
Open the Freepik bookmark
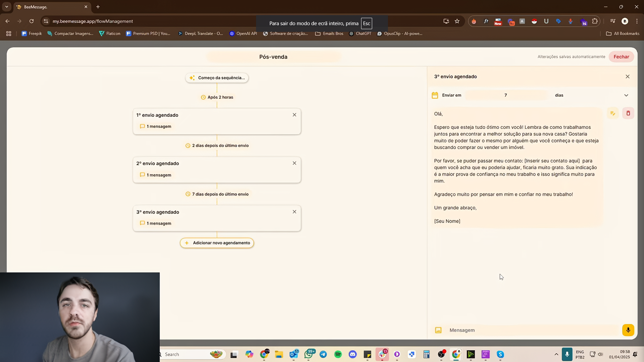[32, 34]
